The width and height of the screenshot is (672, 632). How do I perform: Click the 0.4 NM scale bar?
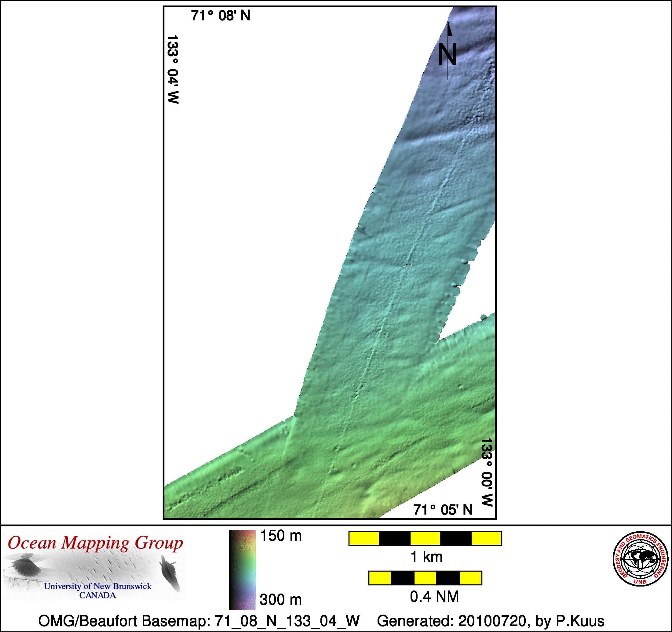[x=425, y=578]
